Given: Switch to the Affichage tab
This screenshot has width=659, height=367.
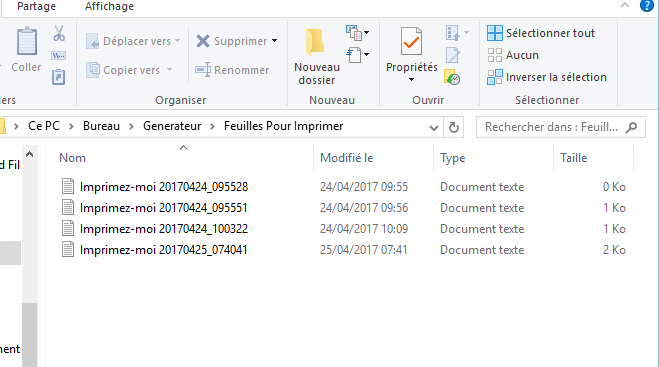Looking at the screenshot, I should coord(109,6).
